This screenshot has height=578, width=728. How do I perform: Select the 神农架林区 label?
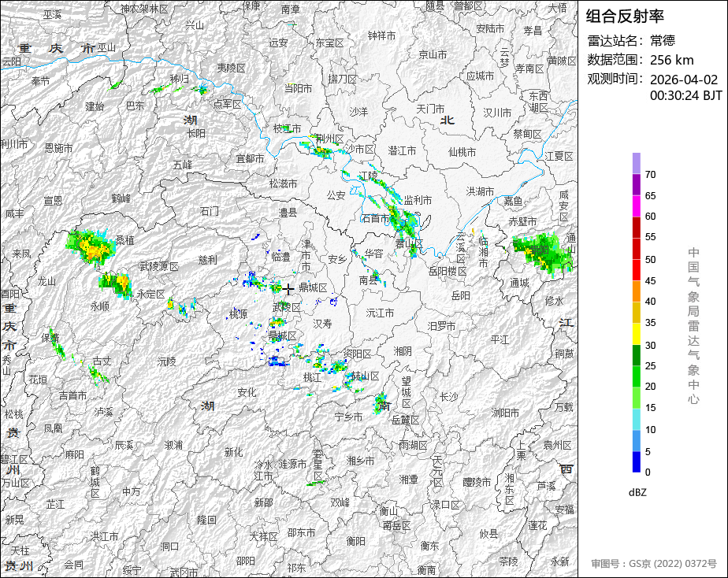coord(144,9)
